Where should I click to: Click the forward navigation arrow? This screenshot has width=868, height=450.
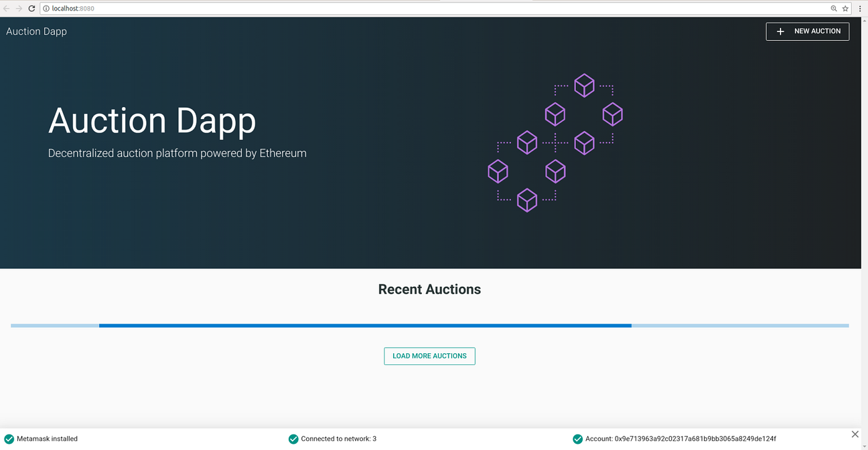[19, 8]
